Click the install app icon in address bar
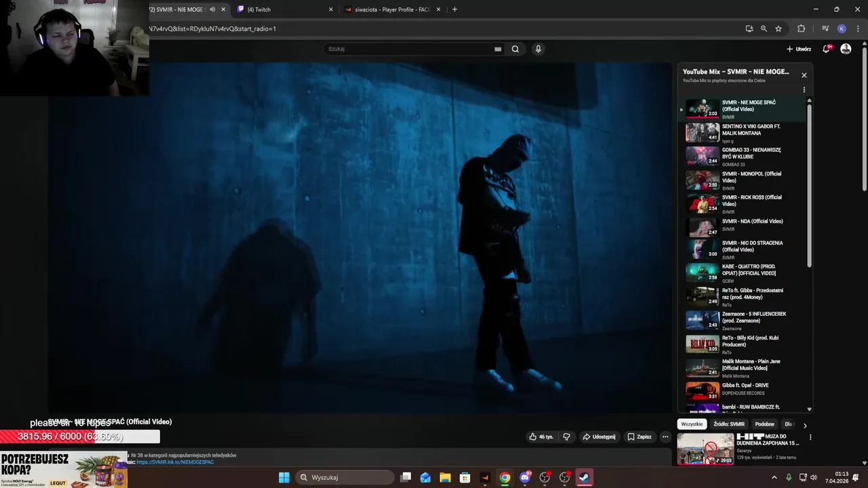The height and width of the screenshot is (488, 868). (x=749, y=28)
